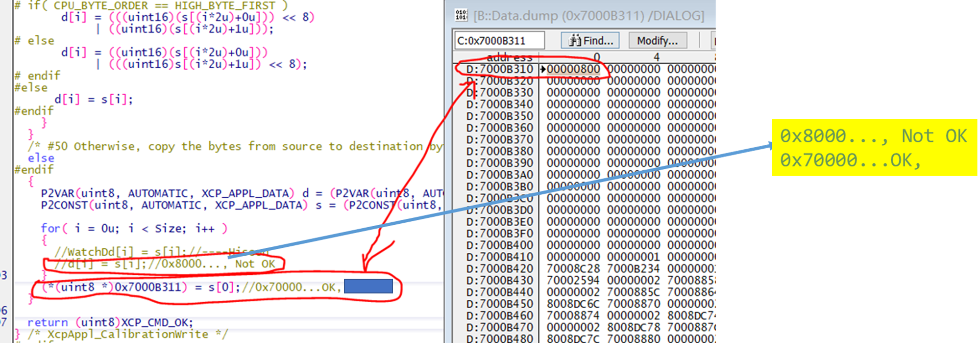Select the 8008DC7C value in row D:7000B480
The image size is (980, 343).
(573, 339)
